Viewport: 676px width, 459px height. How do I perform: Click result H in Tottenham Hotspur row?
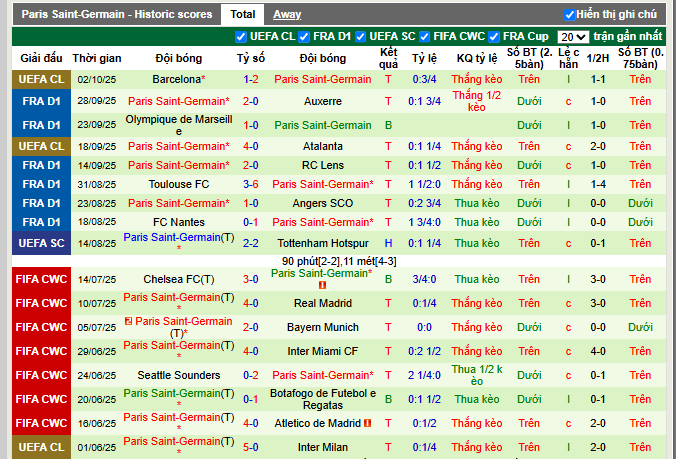point(388,243)
